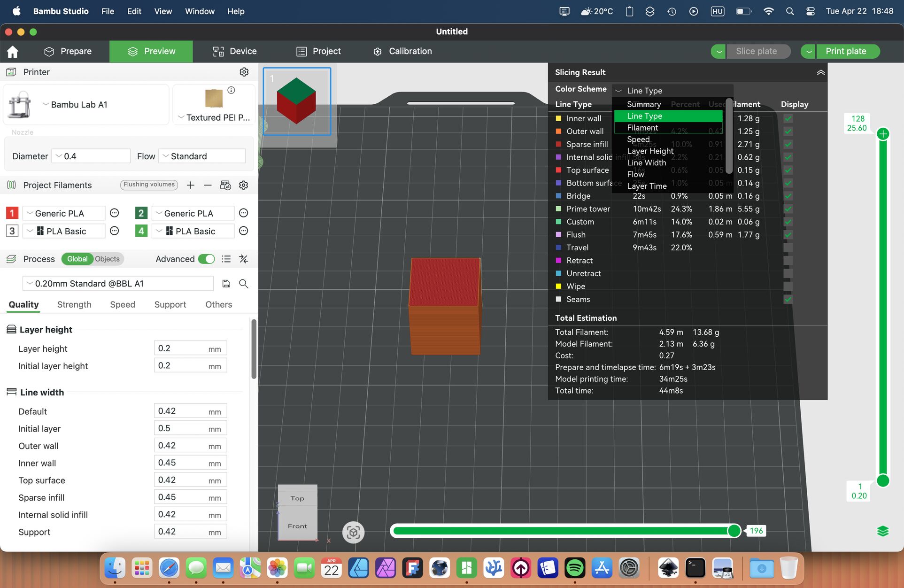This screenshot has width=904, height=588.
Task: Open options for filament 1 Generic PLA
Action: [114, 213]
